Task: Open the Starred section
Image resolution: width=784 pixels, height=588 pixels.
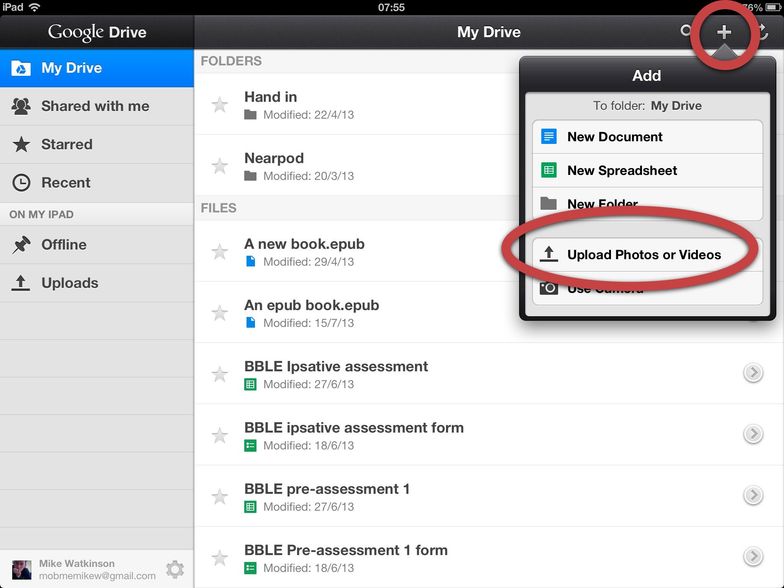Action: 66,144
